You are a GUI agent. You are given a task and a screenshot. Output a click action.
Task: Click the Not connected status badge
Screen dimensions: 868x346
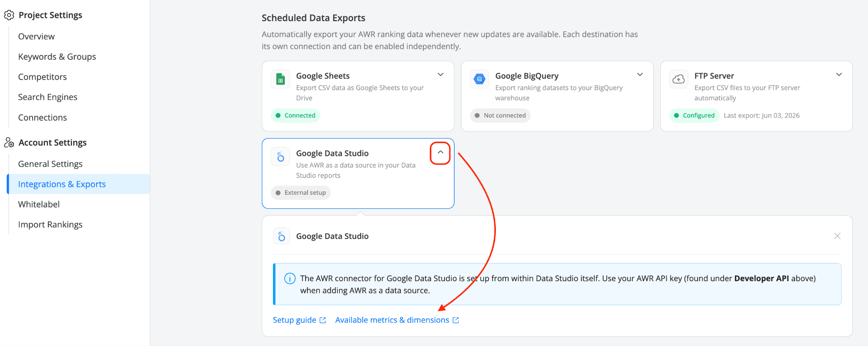point(500,116)
